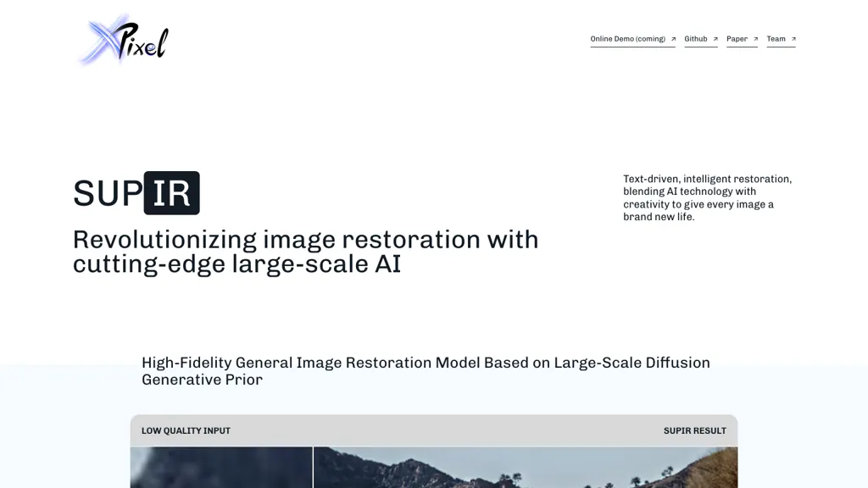Screen dimensions: 868x488
Task: Select the SUPIR RESULT label
Action: 694,430
